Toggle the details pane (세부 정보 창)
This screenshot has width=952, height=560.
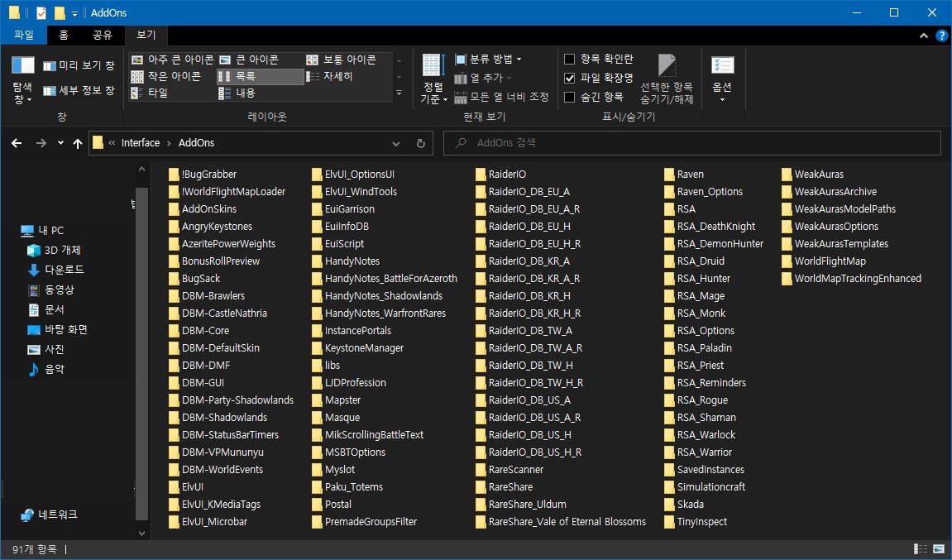click(x=79, y=90)
